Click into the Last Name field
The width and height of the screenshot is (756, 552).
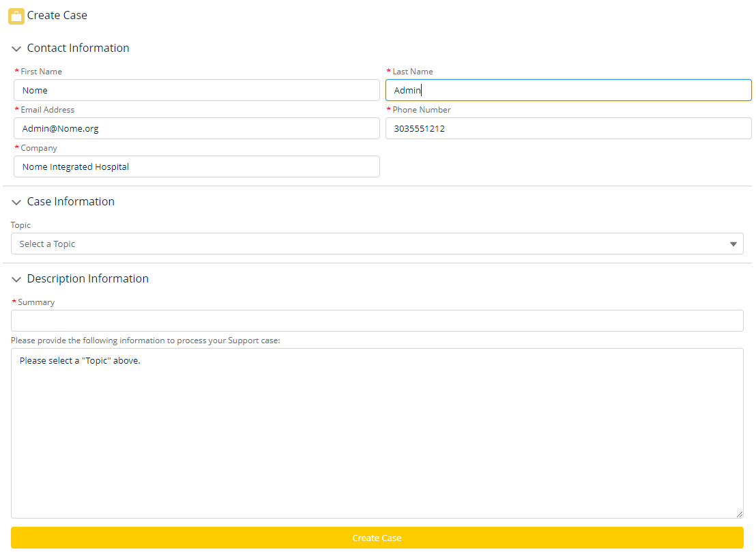(568, 90)
